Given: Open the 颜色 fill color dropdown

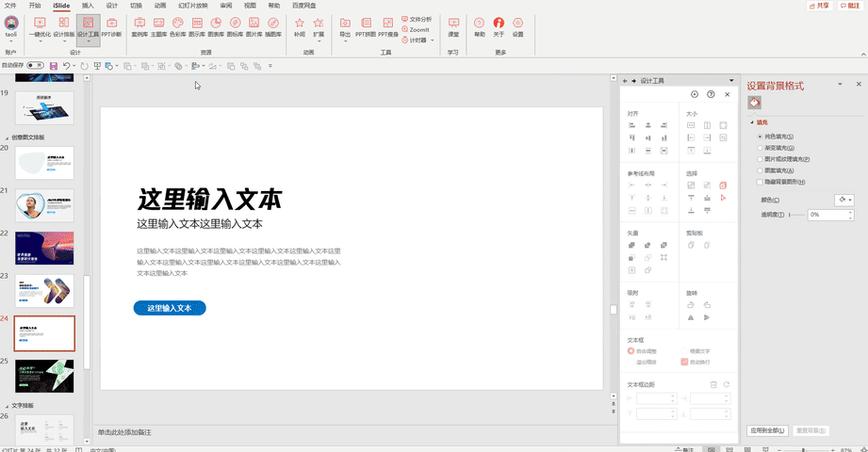Looking at the screenshot, I should 843,200.
